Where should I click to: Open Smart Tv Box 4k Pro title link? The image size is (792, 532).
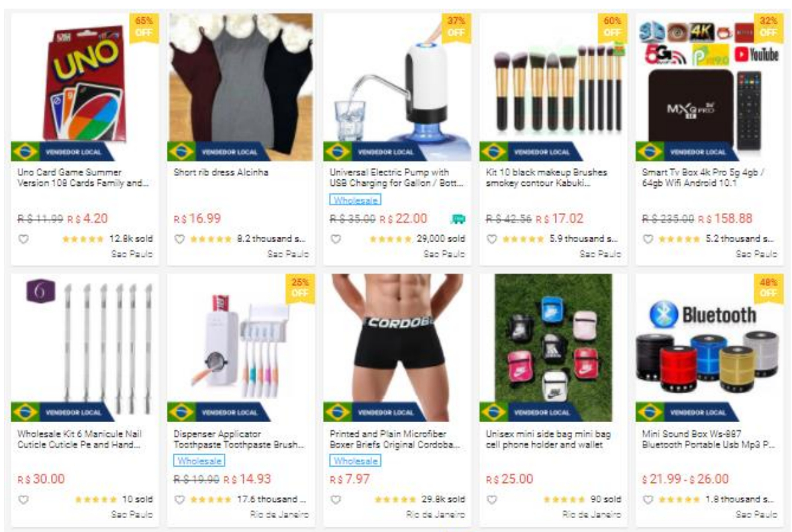703,178
